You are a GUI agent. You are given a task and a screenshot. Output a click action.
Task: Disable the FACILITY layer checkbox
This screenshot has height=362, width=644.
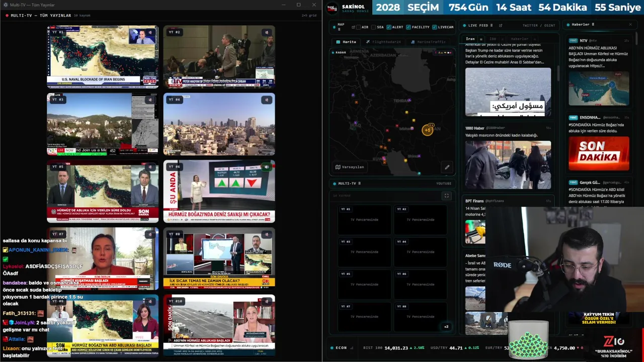click(409, 27)
